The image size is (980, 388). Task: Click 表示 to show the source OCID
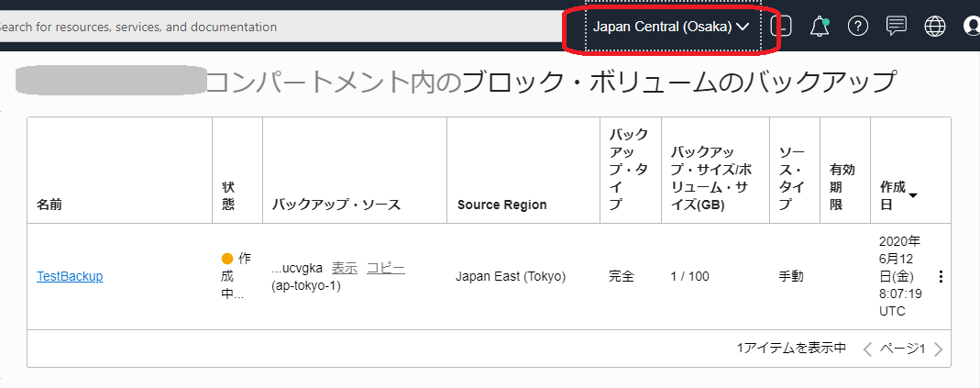tap(344, 268)
